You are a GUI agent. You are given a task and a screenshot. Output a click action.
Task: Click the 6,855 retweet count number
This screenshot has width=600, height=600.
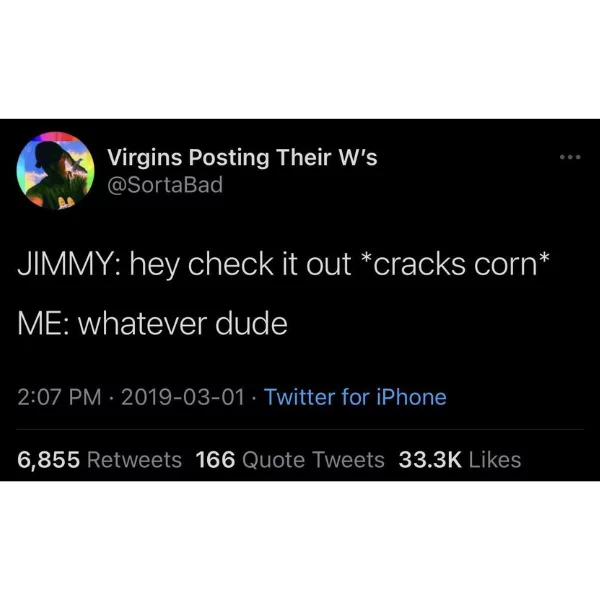[49, 460]
